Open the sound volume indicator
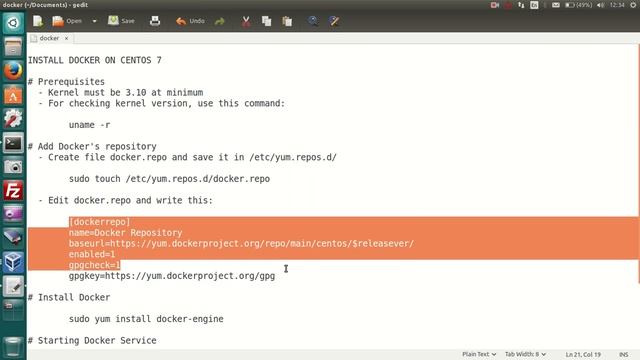Viewport: 640px width, 360px height. point(600,5)
